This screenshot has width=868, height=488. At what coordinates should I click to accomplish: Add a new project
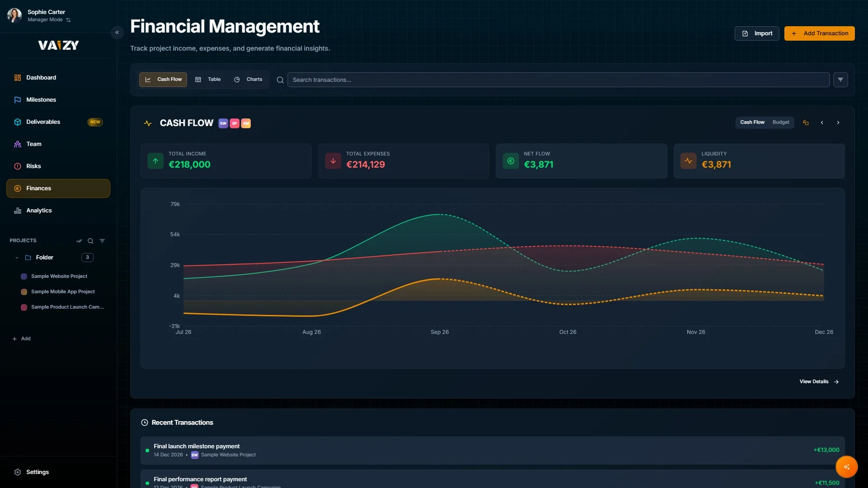[21, 339]
